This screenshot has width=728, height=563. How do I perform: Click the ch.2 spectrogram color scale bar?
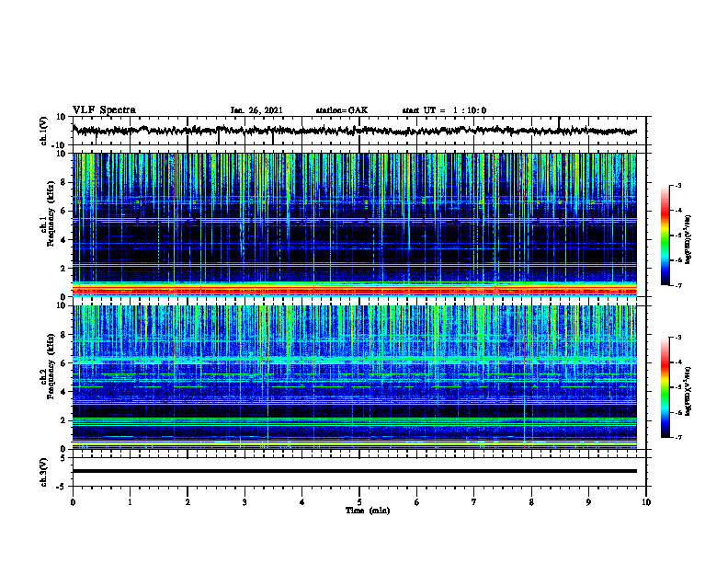(665, 387)
